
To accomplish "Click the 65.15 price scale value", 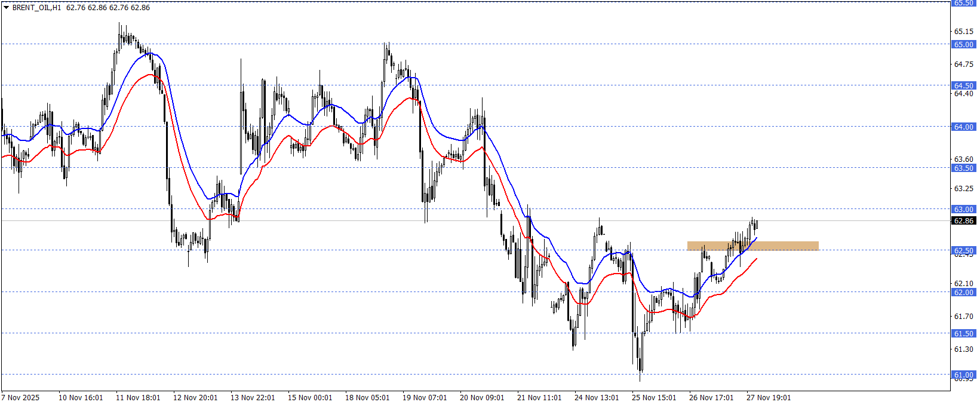I will tap(963, 31).
